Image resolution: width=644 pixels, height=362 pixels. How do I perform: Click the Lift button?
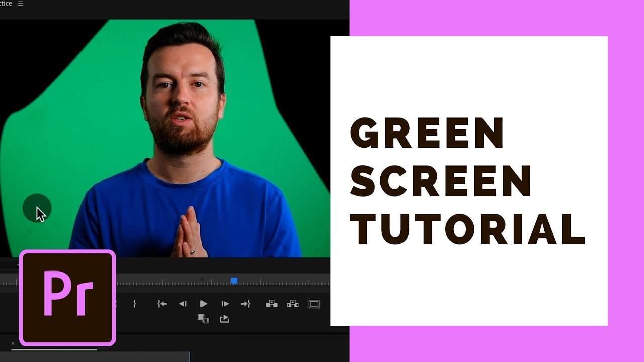pyautogui.click(x=272, y=304)
